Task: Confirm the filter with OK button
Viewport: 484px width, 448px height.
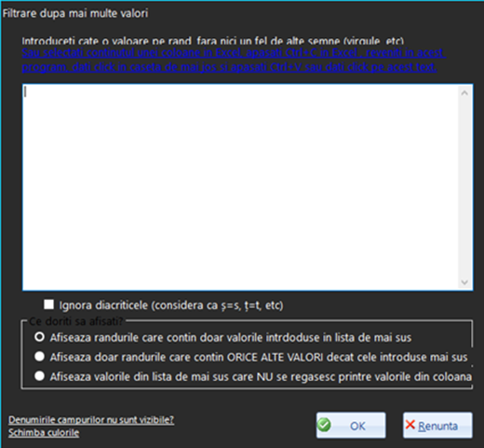Action: pos(351,426)
